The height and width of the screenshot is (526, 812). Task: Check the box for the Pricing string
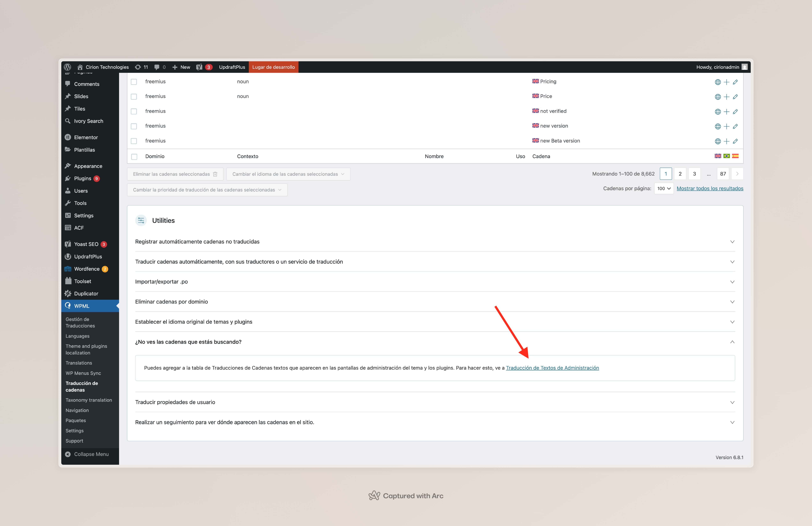[x=134, y=82]
